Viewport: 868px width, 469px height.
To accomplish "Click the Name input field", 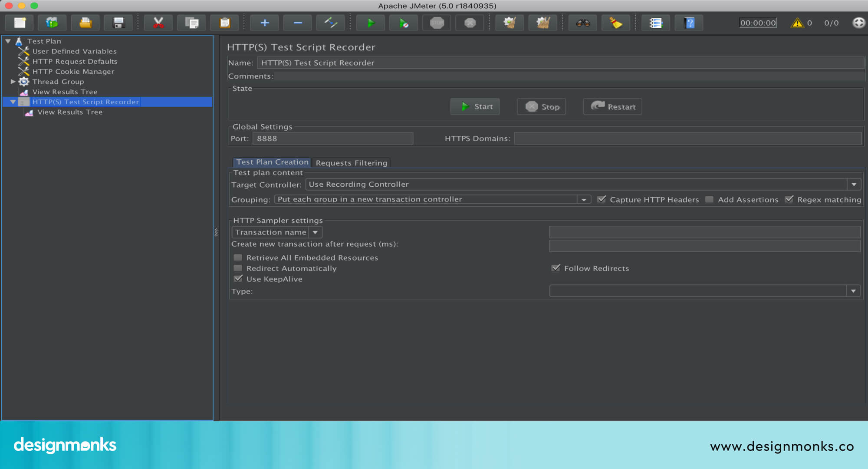I will coord(560,63).
